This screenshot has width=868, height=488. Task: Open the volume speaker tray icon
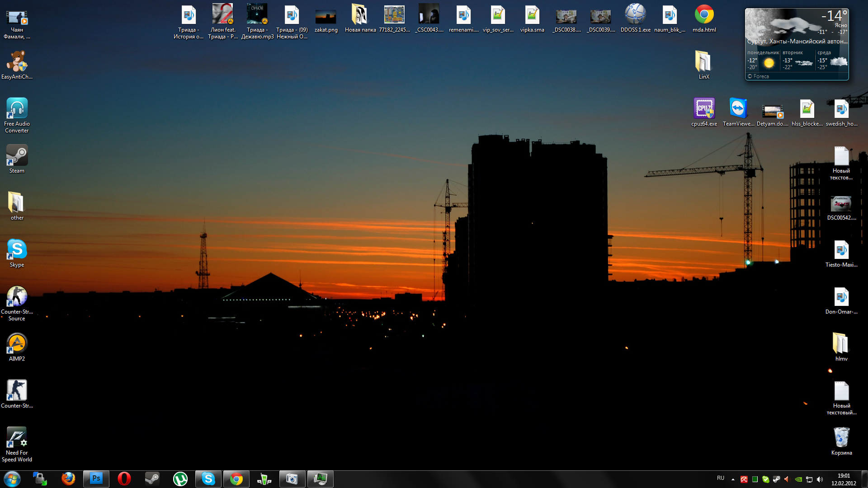[x=820, y=479]
